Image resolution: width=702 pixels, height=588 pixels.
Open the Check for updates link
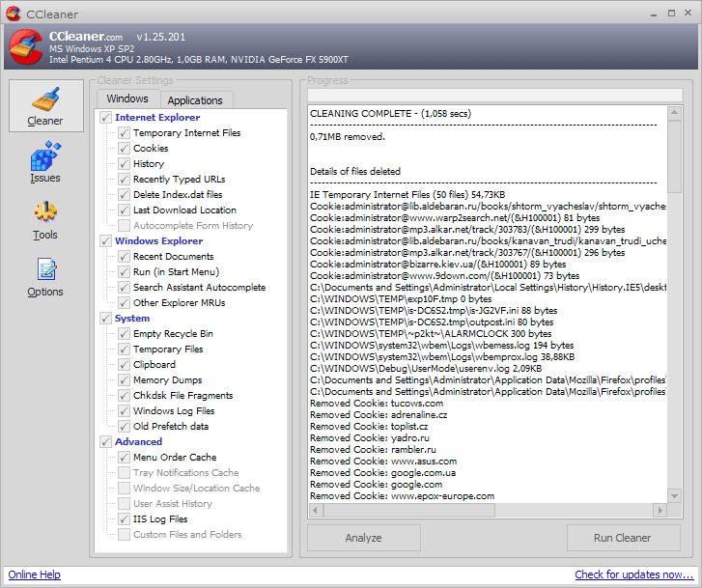click(633, 574)
